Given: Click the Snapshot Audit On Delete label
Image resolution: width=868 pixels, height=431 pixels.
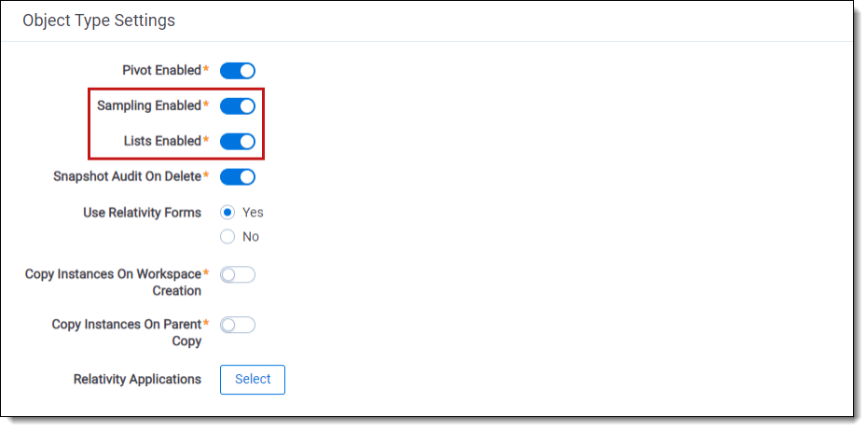Looking at the screenshot, I should [127, 177].
